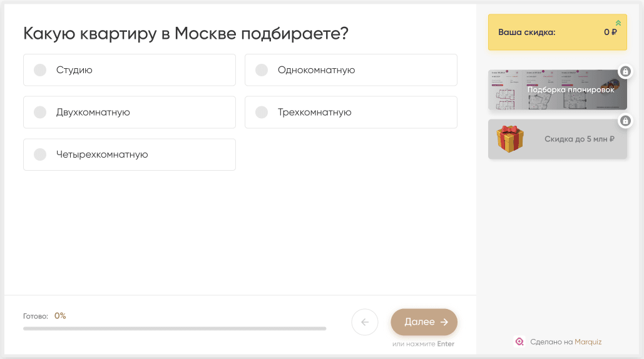Click the quiz progress bar
Screen dimensions: 644x359
coord(175,328)
